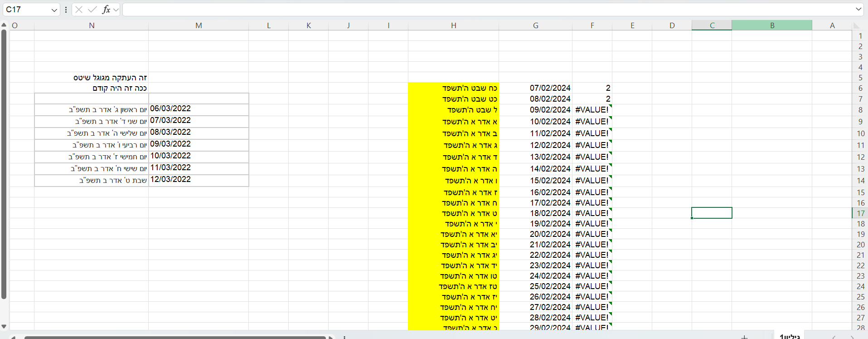Select column C by its header
868x339 pixels.
coord(712,25)
